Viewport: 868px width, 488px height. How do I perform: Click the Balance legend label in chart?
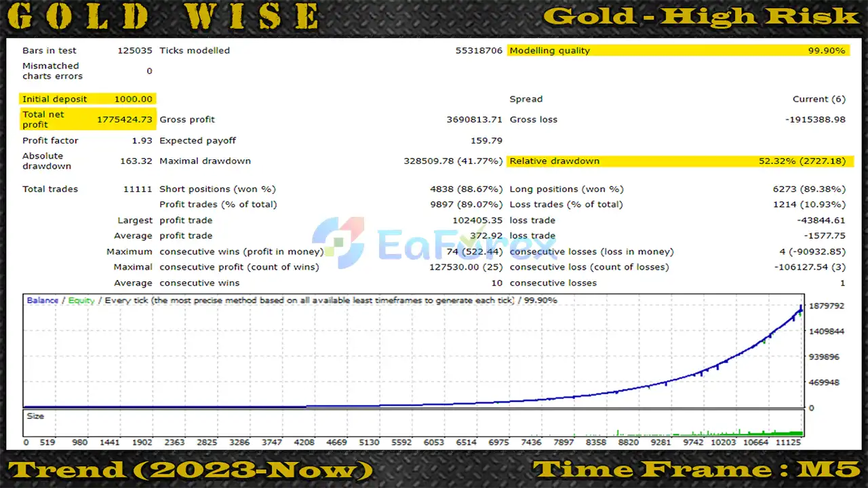[x=42, y=300]
